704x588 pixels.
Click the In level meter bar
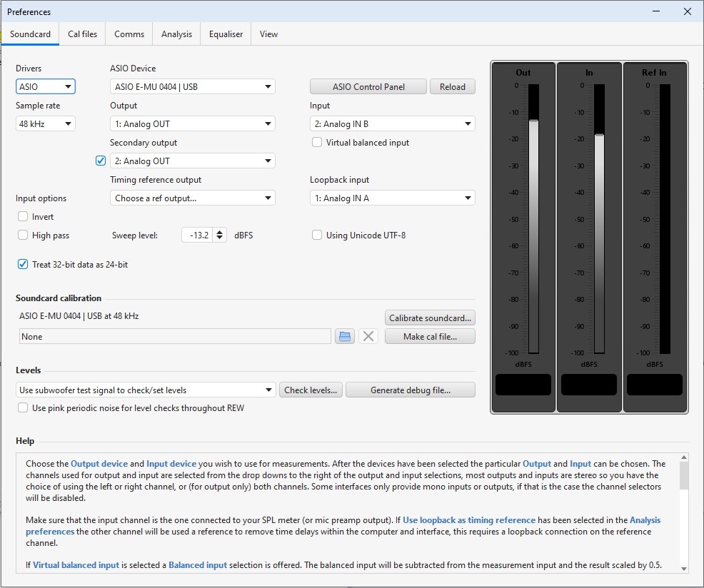pos(599,218)
